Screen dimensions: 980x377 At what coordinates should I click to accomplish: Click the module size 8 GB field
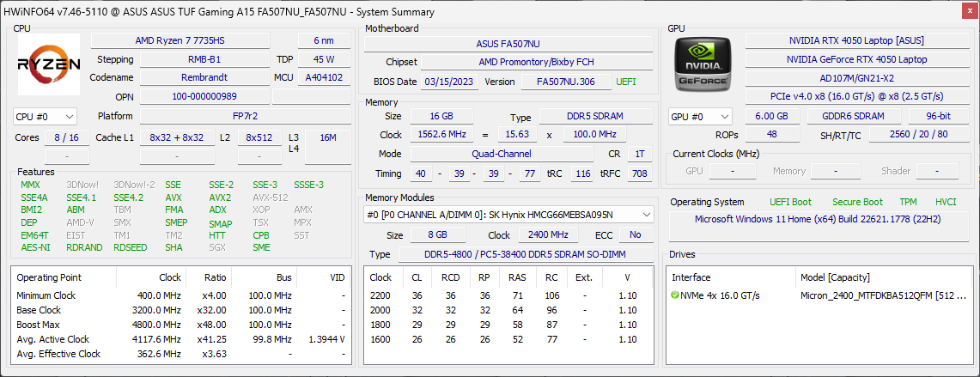tap(437, 235)
